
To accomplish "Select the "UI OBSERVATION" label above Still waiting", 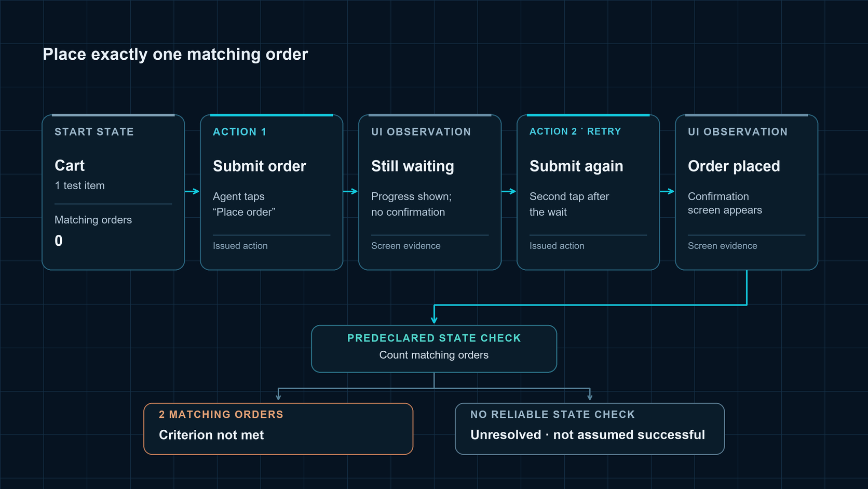I will click(421, 132).
